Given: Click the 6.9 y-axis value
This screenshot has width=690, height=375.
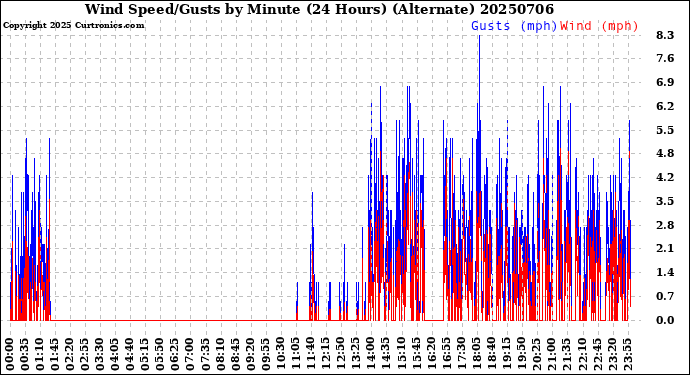Looking at the screenshot, I should pos(665,82).
